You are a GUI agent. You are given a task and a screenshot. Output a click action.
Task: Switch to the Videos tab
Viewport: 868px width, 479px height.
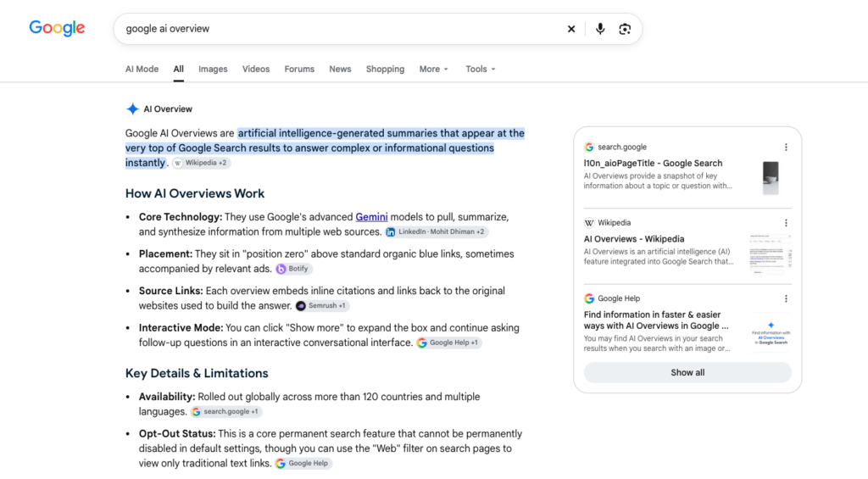(x=256, y=70)
